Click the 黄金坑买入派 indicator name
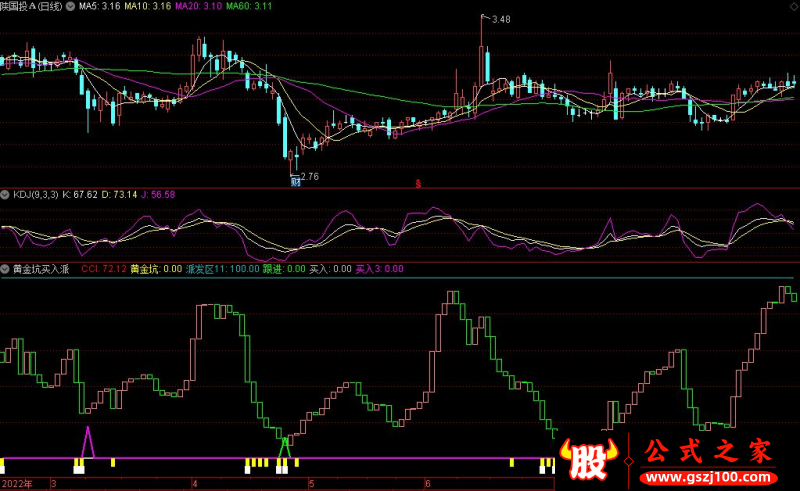This screenshot has width=800, height=491. [41, 269]
